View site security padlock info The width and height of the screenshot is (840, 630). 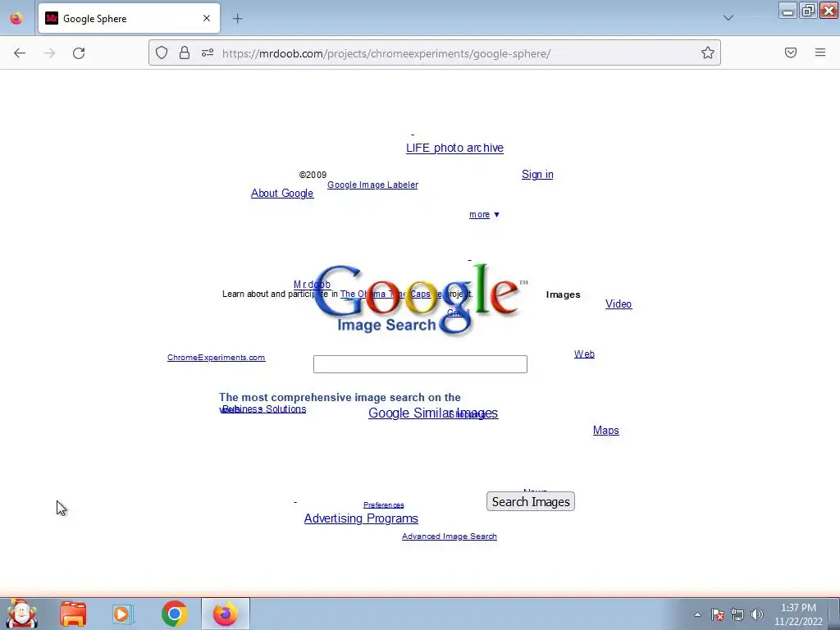pos(185,52)
